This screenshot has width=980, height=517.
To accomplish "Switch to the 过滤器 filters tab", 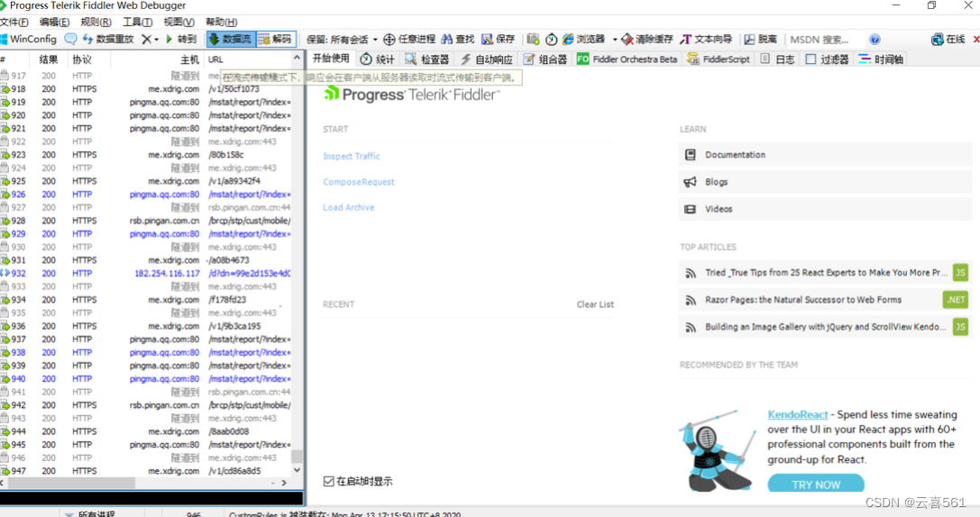I will pos(827,59).
